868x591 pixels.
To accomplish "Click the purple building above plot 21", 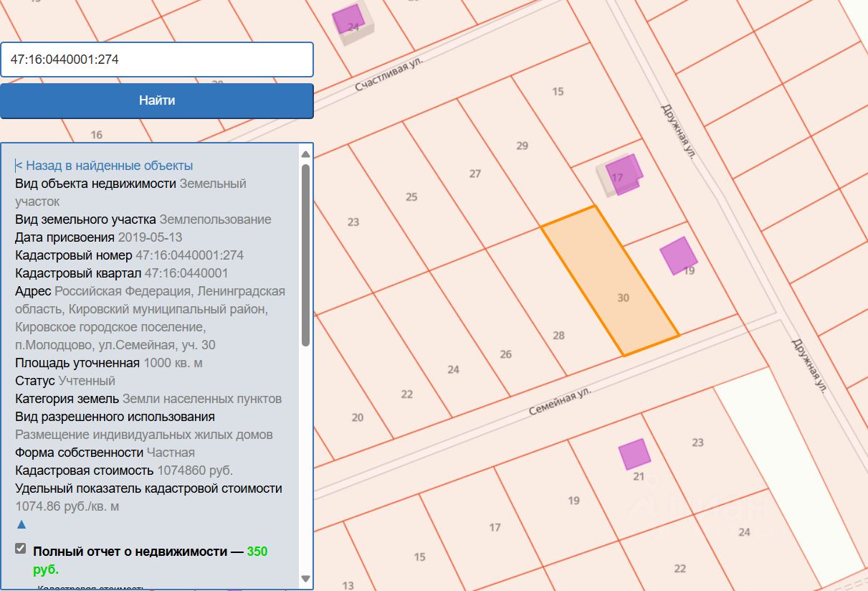I will tap(634, 454).
